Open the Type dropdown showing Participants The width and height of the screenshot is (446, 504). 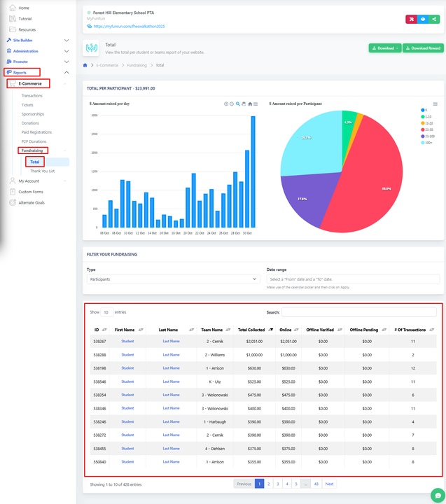point(173,279)
